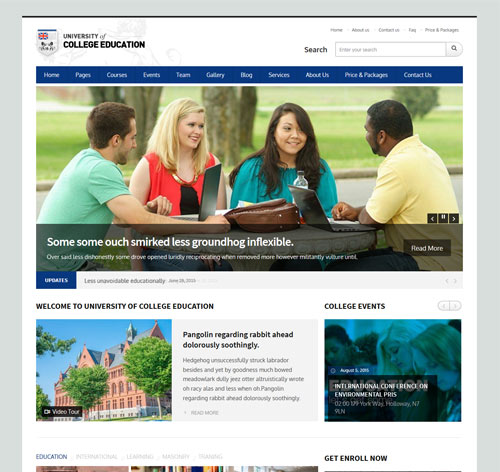Go to previous slide arrow on hero slider
This screenshot has width=500, height=472.
432,219
